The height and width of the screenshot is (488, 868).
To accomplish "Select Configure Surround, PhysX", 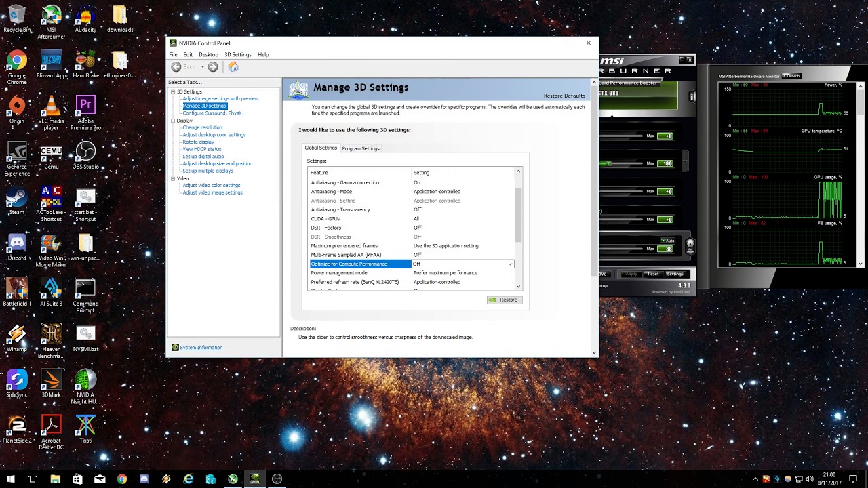I will click(212, 113).
